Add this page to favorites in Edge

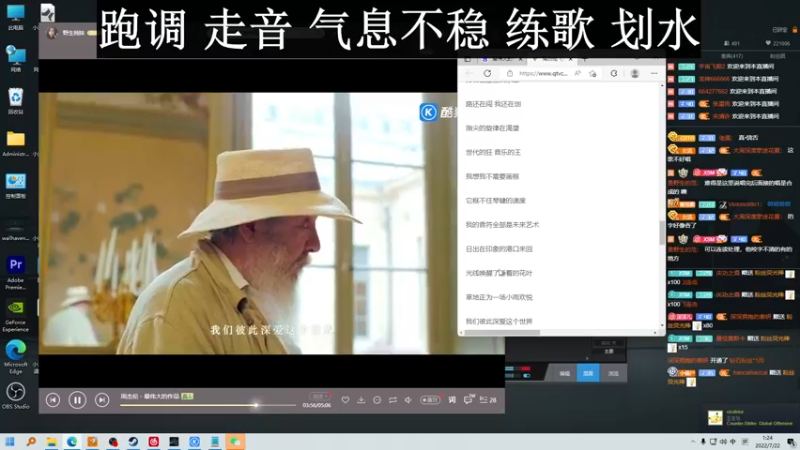(592, 73)
